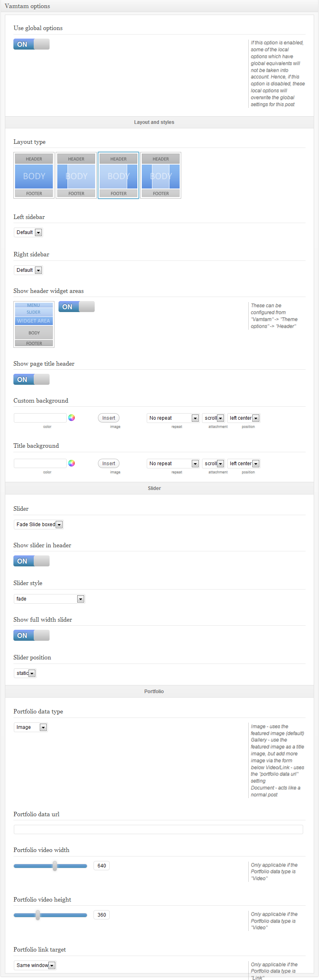
Task: Toggle the Use global options switch
Action: [31, 44]
